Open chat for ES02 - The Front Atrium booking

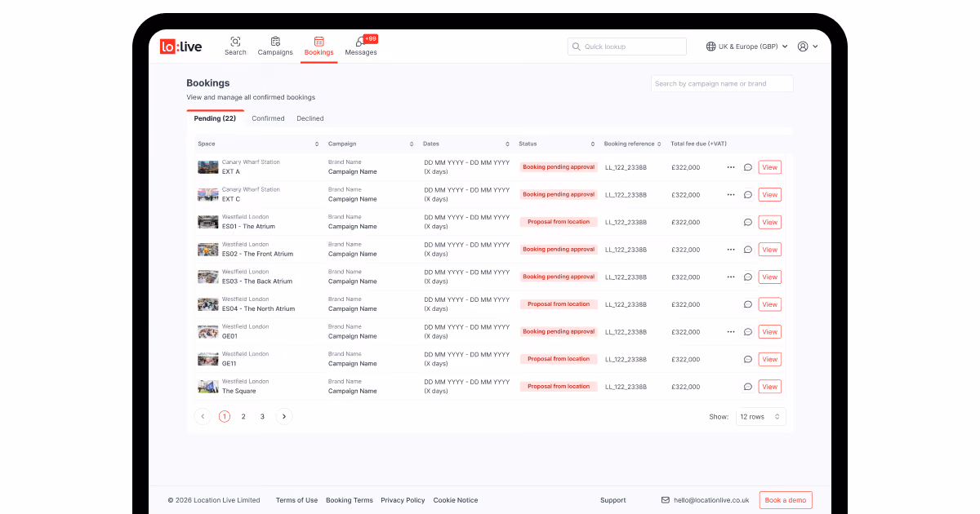[x=747, y=250]
